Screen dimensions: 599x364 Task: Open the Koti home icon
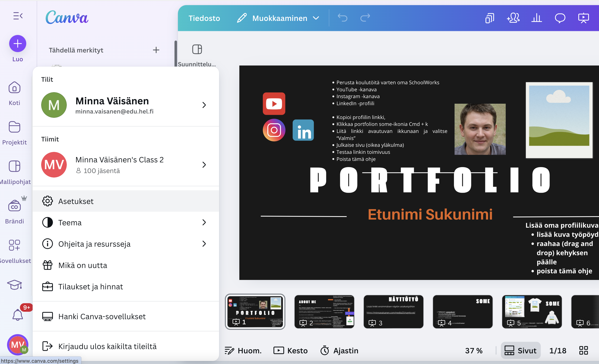click(14, 87)
